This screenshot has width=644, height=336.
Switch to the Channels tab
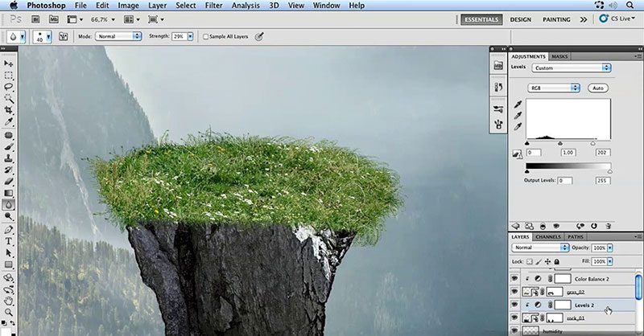tap(548, 236)
